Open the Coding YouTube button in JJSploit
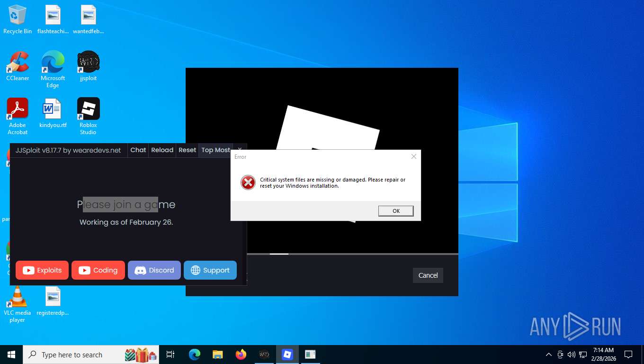The image size is (644, 364). coord(98,270)
